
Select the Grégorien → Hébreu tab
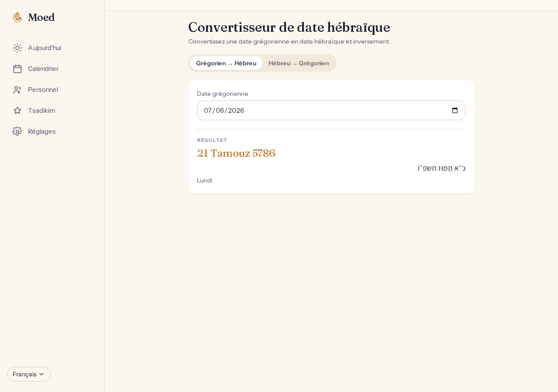tap(226, 63)
